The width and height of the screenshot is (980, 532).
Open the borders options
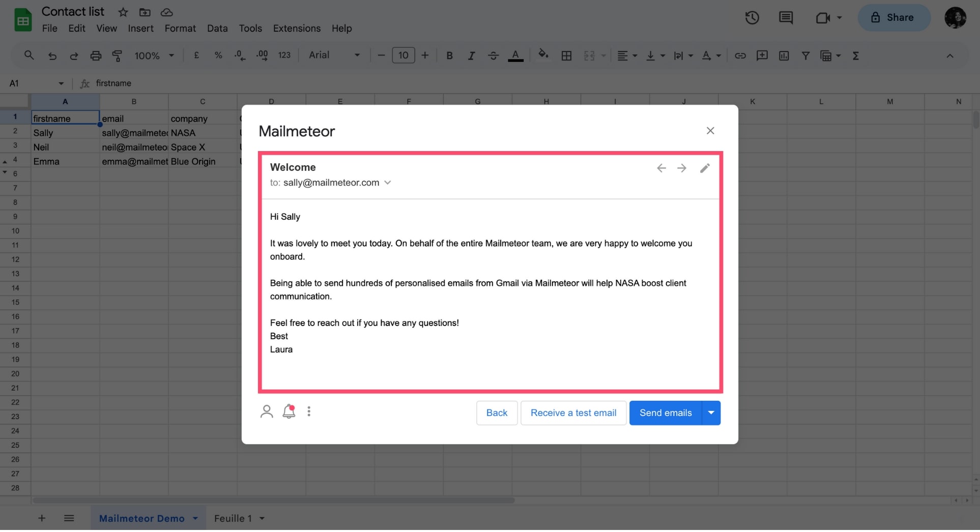pyautogui.click(x=566, y=55)
